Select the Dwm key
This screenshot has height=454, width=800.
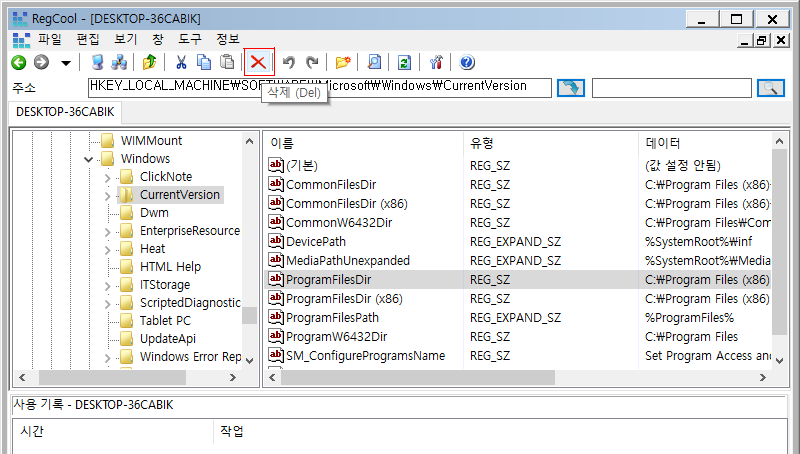[154, 213]
